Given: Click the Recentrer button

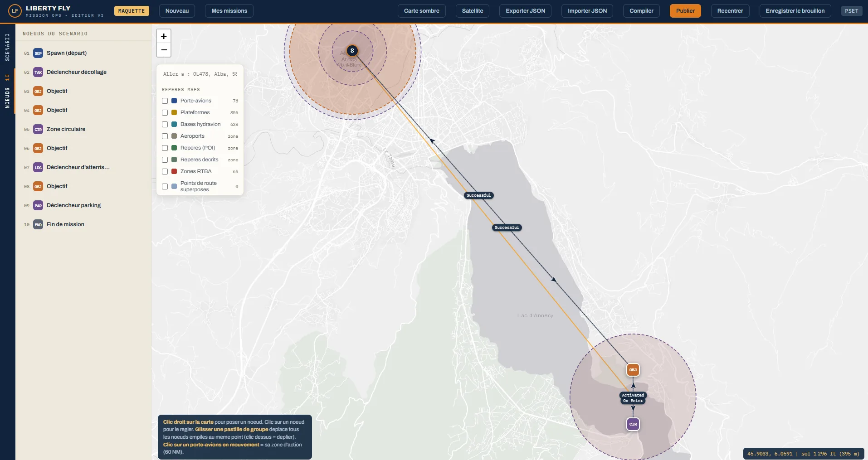Looking at the screenshot, I should pos(730,11).
